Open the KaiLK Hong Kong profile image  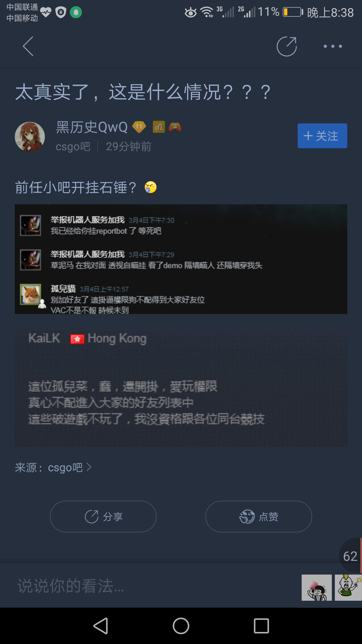click(x=181, y=388)
